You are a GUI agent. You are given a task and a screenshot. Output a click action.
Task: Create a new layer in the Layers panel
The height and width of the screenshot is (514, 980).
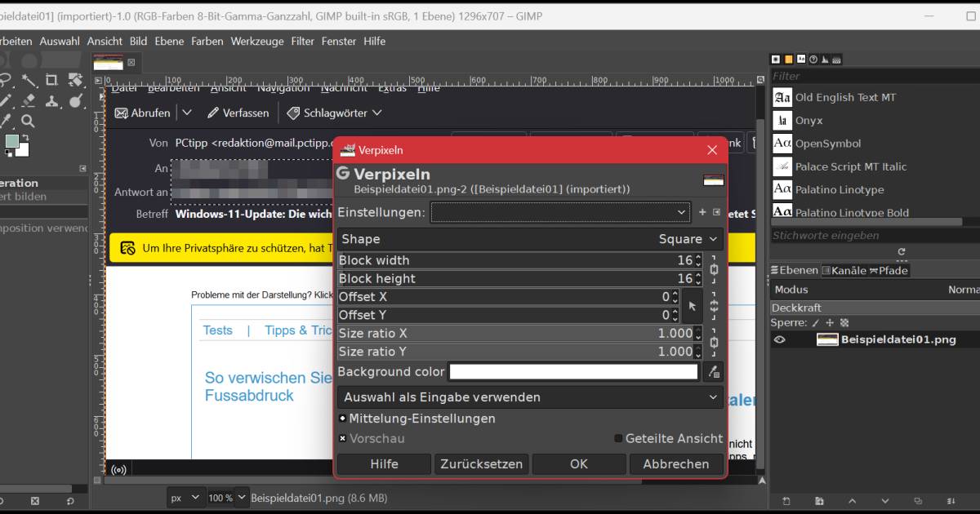786,501
